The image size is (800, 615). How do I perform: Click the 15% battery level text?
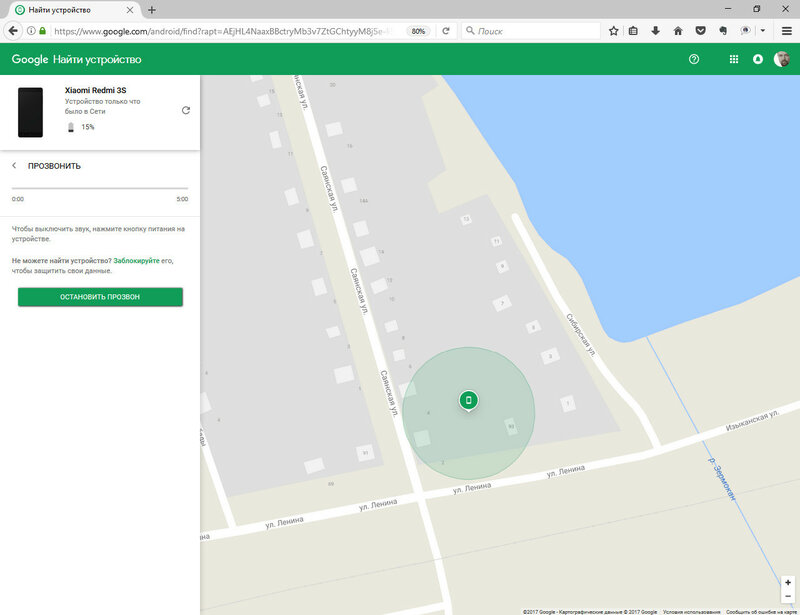pyautogui.click(x=88, y=127)
